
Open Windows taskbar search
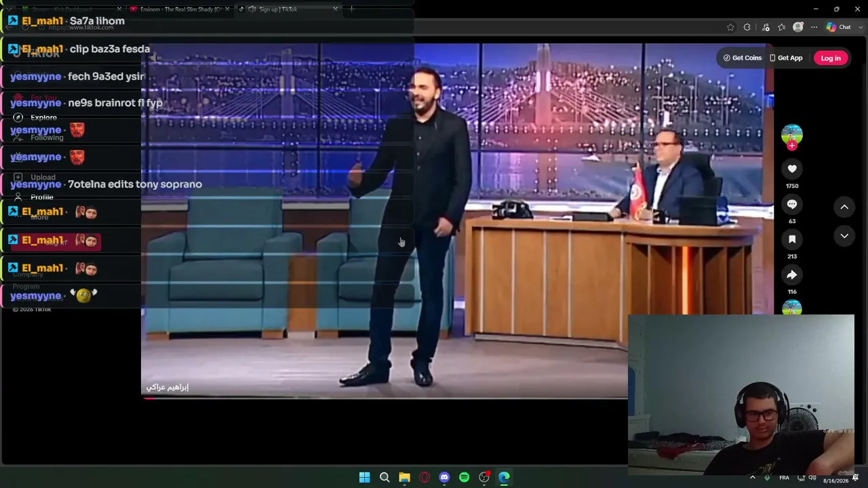coord(384,477)
